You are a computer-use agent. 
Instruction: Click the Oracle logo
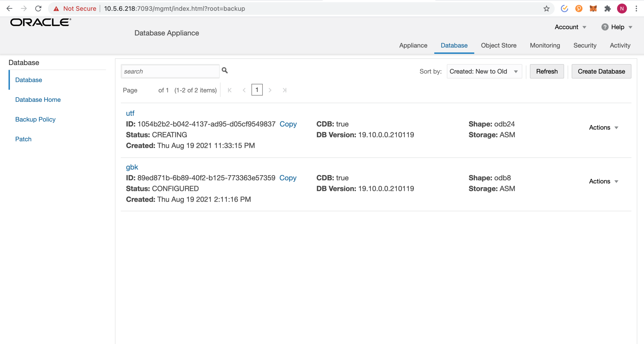[41, 22]
